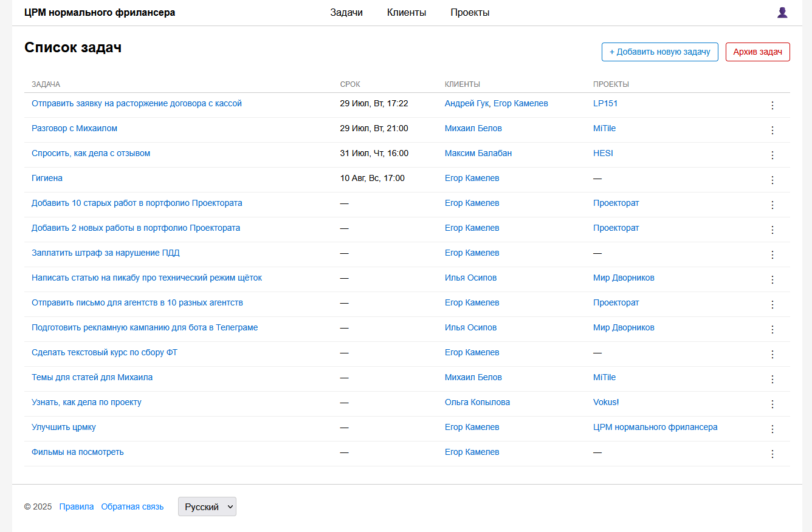812x532 pixels.
Task: Open kebab menu for "Темы для статей для Михаила"
Action: click(x=772, y=379)
